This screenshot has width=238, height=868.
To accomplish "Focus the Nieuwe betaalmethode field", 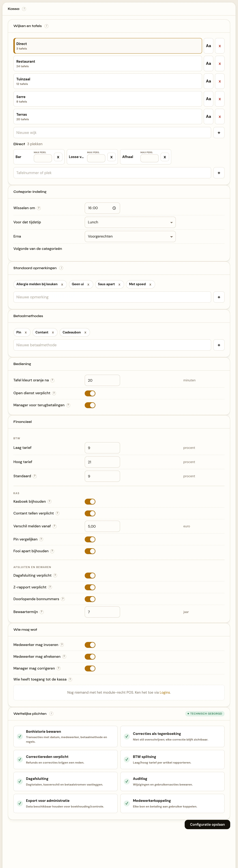I will [x=112, y=345].
